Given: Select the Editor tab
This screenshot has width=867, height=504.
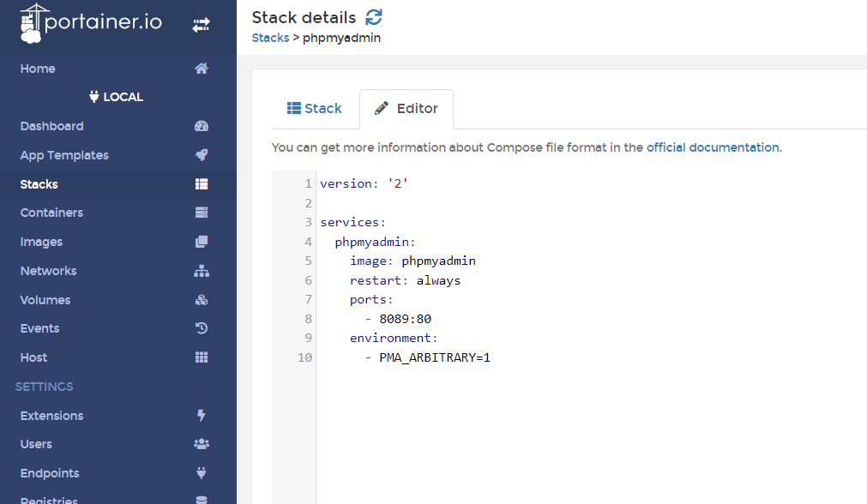Looking at the screenshot, I should (406, 109).
